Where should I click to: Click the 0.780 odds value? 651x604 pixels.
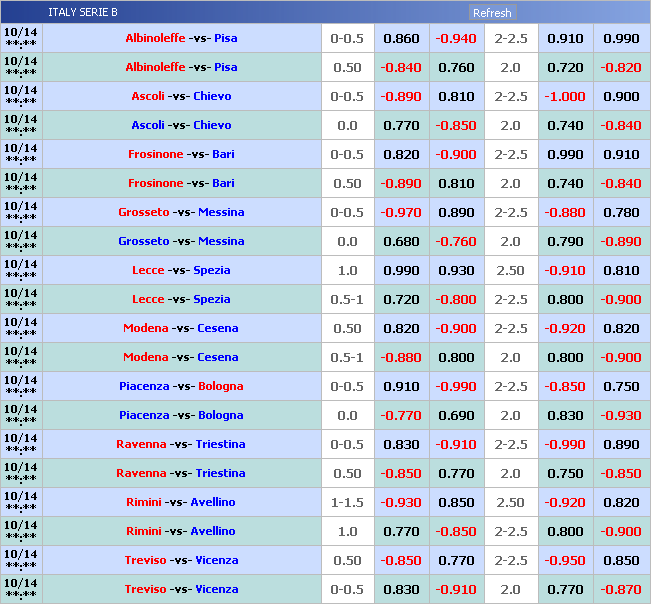620,212
